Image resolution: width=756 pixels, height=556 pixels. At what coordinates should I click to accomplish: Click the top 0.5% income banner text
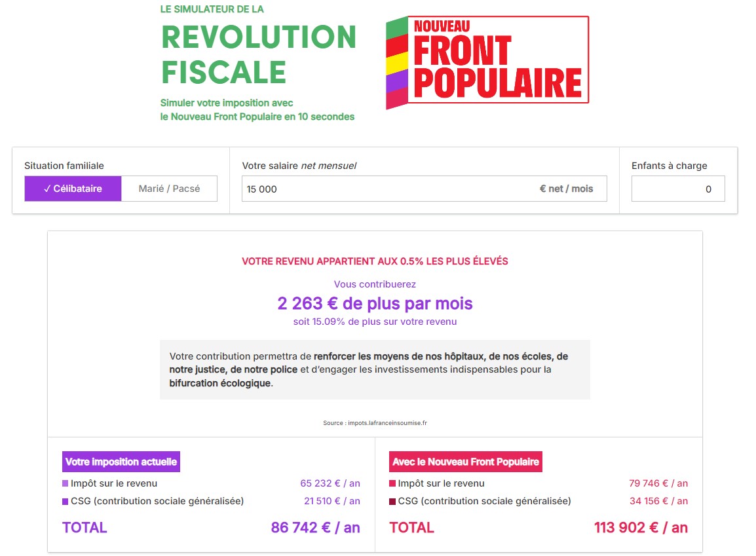click(x=375, y=261)
